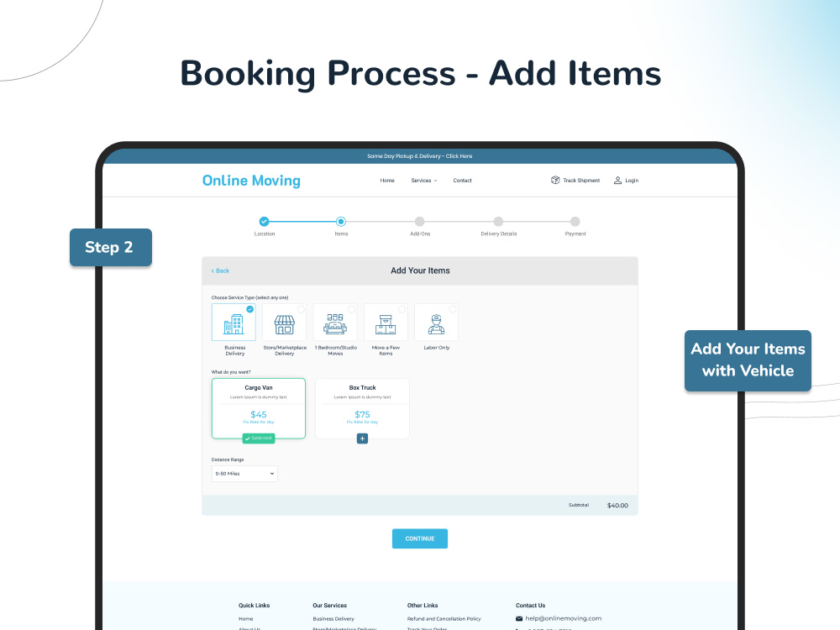Click the help@onlinemoving.com email link
The image size is (840, 630).
click(563, 618)
